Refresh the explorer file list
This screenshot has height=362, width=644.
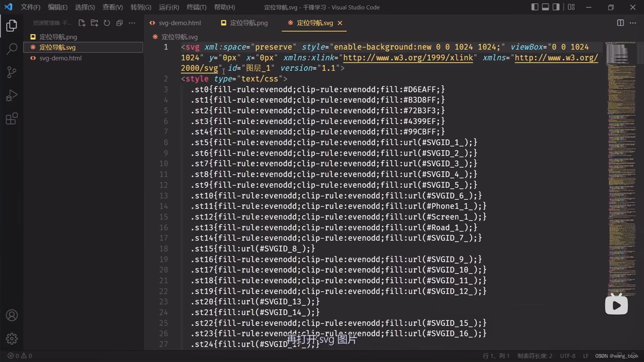107,23
